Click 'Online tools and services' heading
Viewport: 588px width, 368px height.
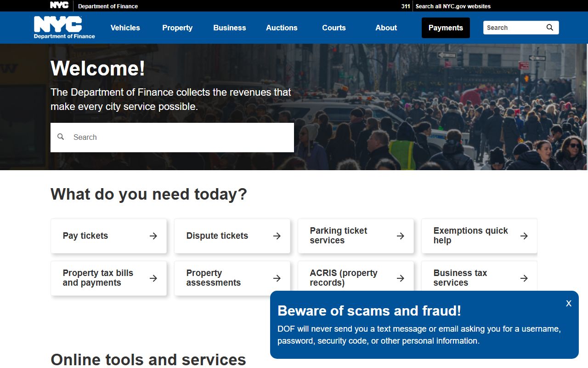148,360
